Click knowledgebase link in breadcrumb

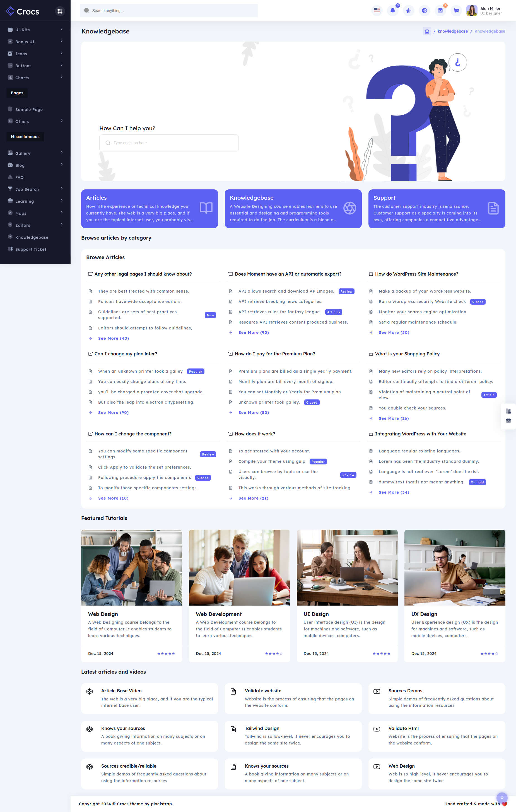click(453, 31)
